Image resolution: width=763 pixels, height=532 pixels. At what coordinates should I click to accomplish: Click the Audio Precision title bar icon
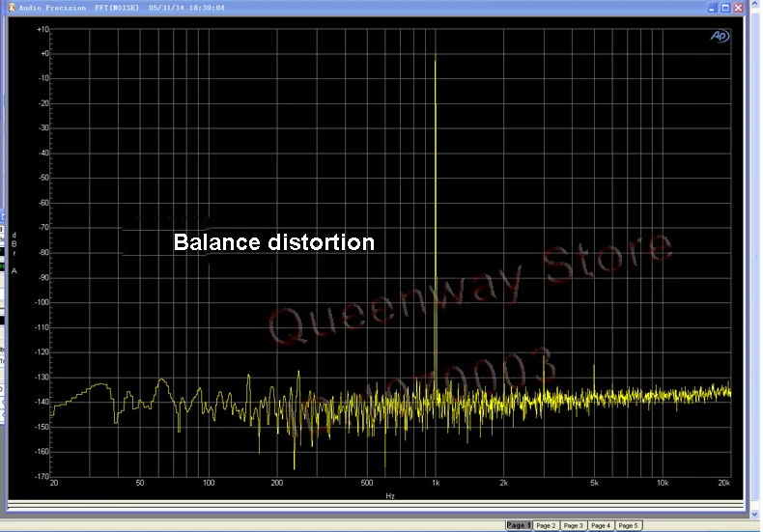12,8
